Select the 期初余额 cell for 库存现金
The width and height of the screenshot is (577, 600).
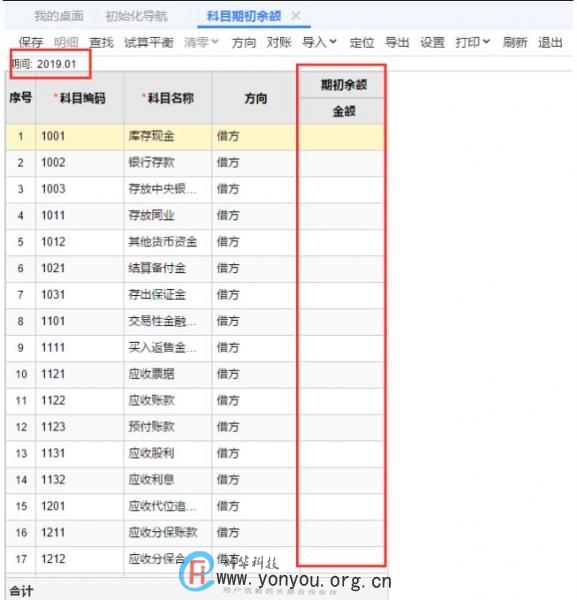click(x=342, y=137)
